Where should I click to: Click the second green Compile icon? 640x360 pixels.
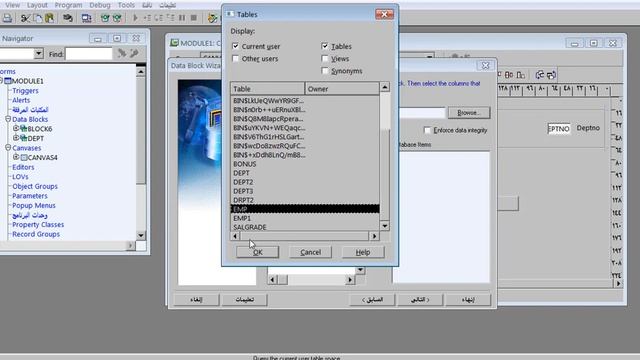(117, 18)
